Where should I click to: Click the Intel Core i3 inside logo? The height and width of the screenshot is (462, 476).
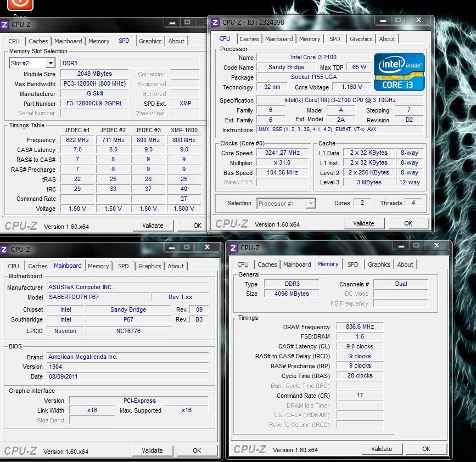click(x=399, y=72)
